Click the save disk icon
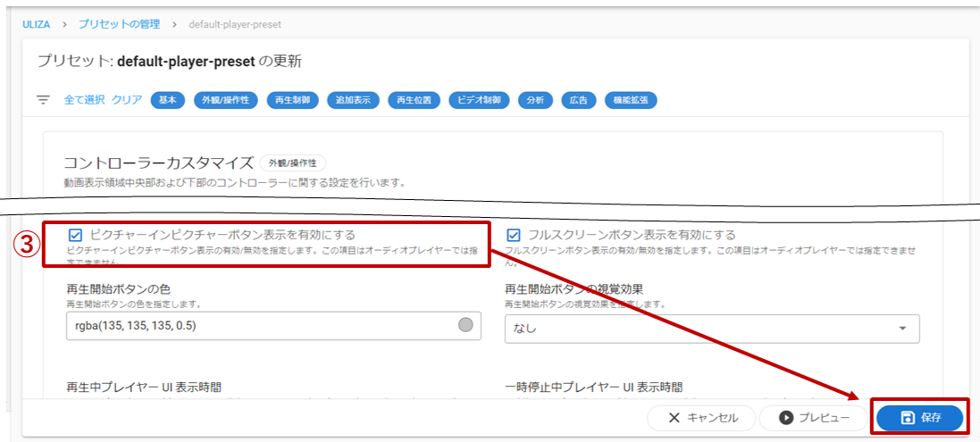 click(x=908, y=418)
